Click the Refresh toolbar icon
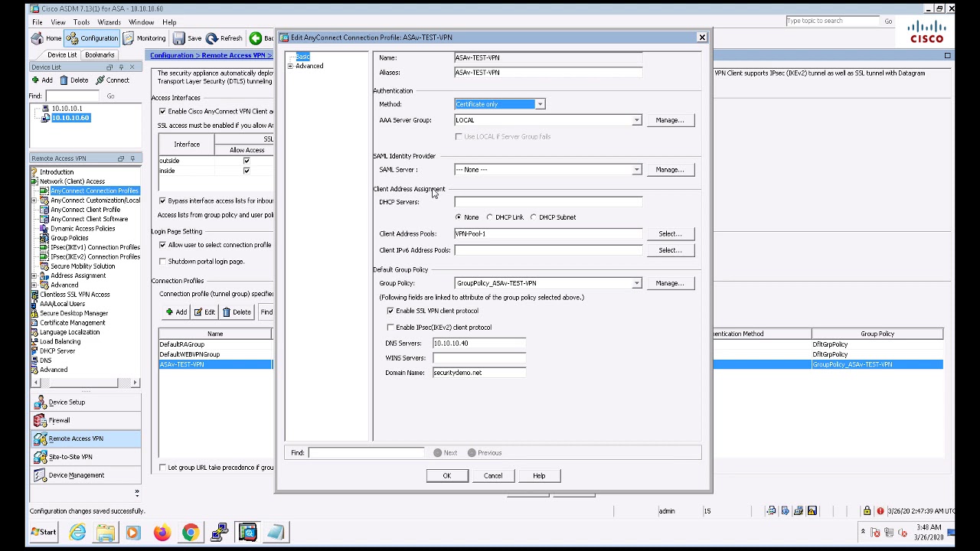Screen dimensions: 980x551 click(212, 38)
